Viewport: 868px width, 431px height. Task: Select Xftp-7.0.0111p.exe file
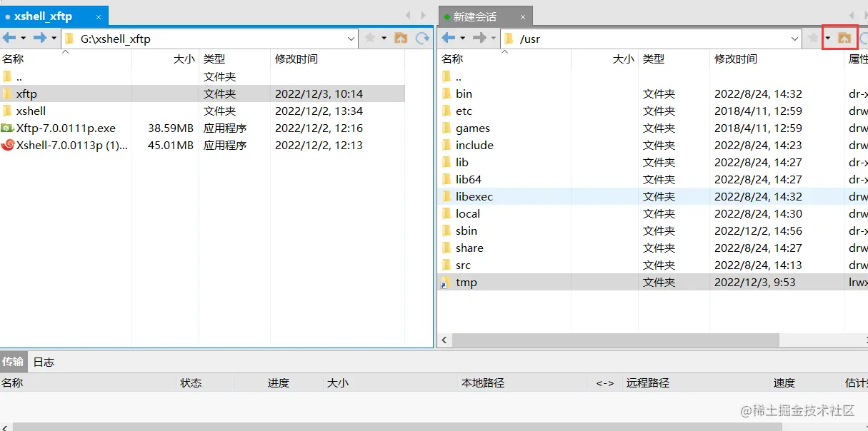coord(202,128)
